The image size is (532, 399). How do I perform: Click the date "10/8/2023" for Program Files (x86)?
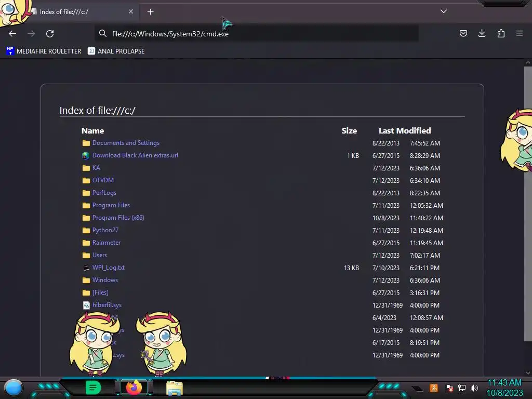pos(386,218)
